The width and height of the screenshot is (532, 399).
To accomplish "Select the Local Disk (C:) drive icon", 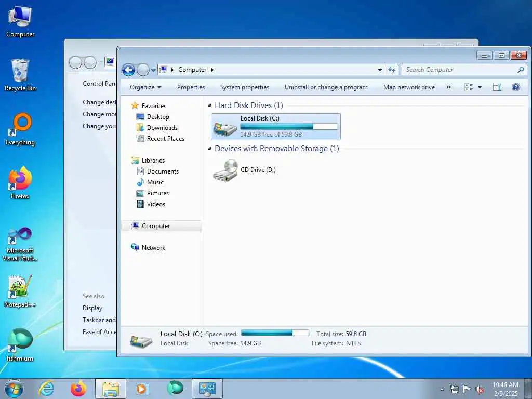I will [x=225, y=129].
